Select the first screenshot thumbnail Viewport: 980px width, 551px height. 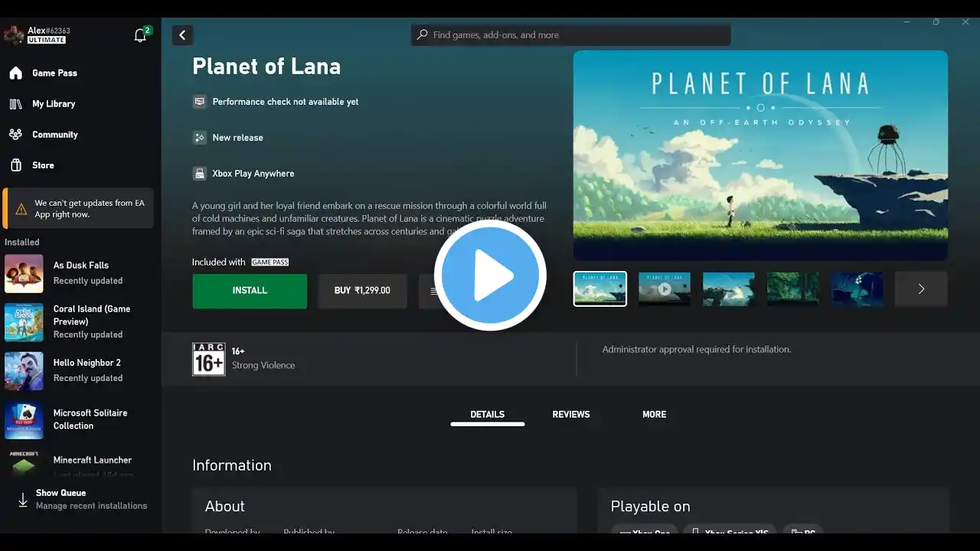(x=600, y=289)
